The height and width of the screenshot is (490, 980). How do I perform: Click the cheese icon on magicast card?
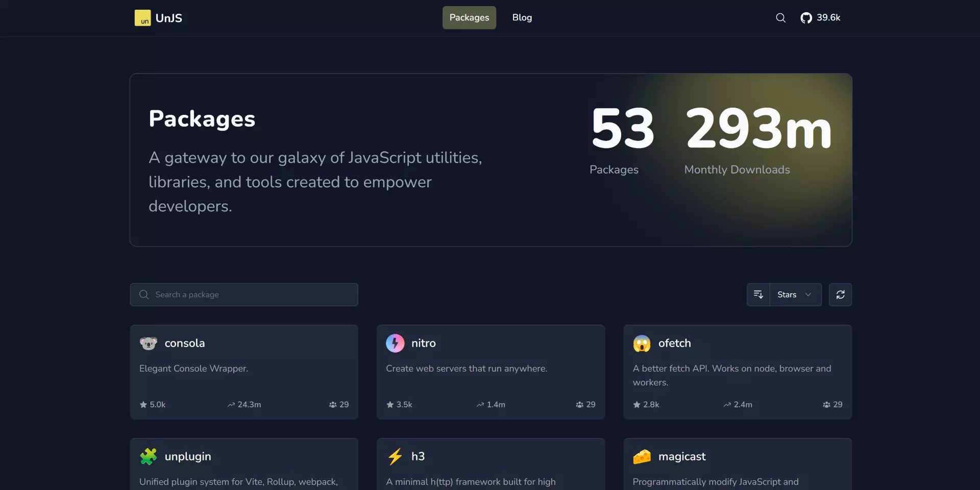tap(642, 456)
